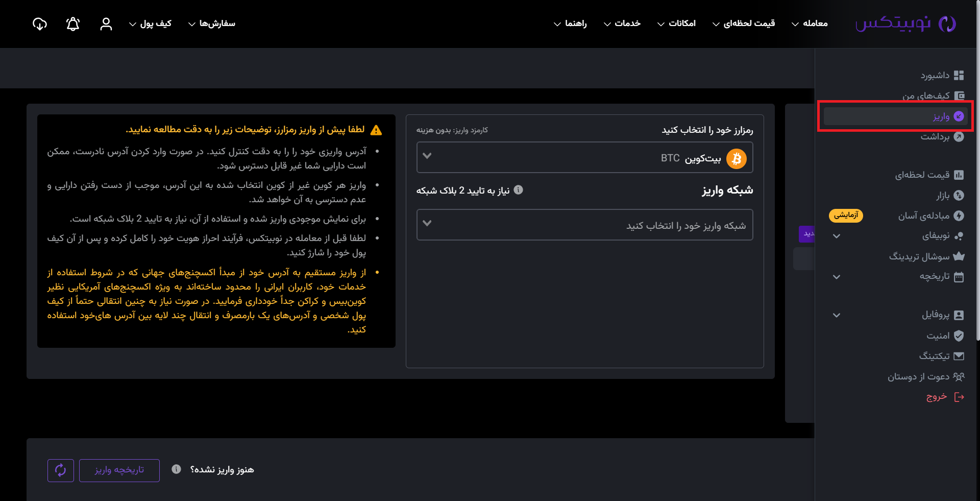Open تیکتینگ sidebar link
980x501 pixels.
tap(935, 356)
